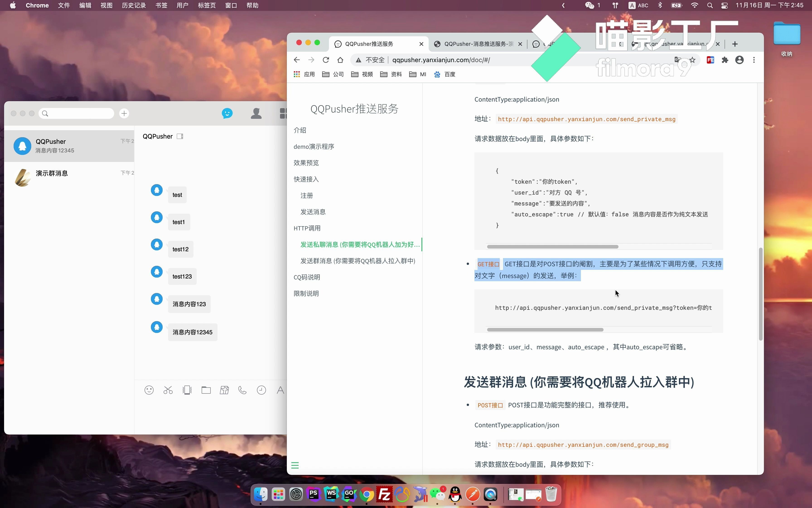Go to Chrome home page icon
Image resolution: width=812 pixels, height=508 pixels.
coord(340,60)
